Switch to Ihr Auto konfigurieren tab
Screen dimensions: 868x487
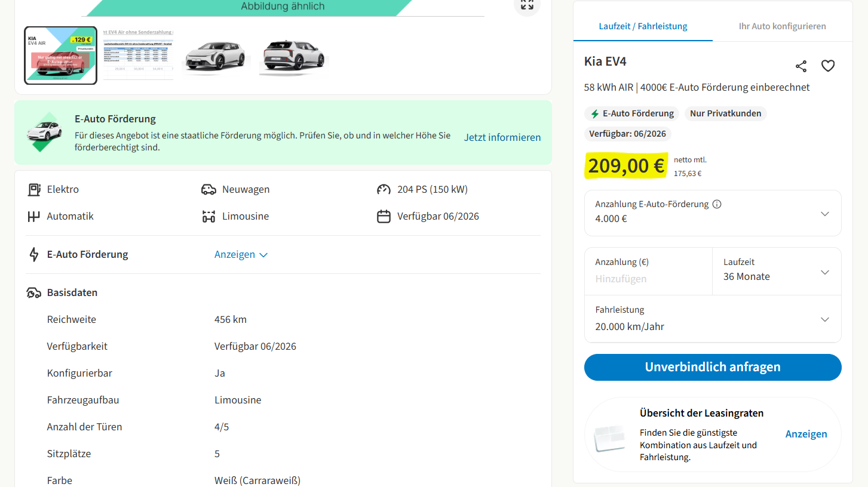(x=782, y=26)
